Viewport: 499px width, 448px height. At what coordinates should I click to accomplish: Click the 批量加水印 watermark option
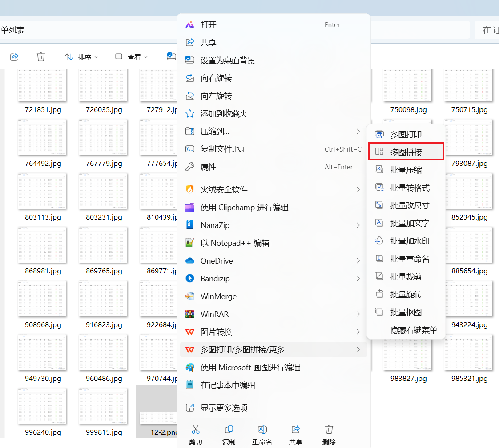409,241
